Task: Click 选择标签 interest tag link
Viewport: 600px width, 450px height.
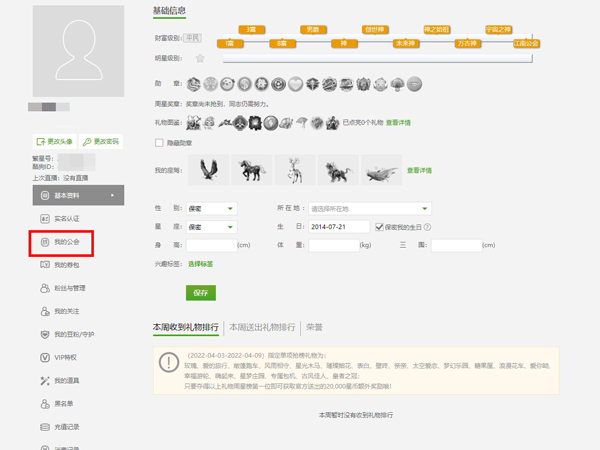Action: pyautogui.click(x=203, y=263)
